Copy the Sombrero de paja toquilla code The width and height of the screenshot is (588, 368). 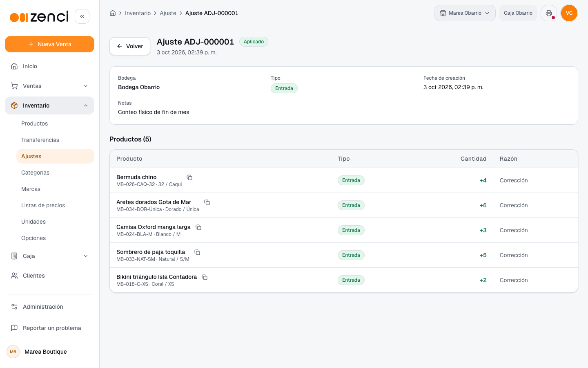(x=197, y=252)
